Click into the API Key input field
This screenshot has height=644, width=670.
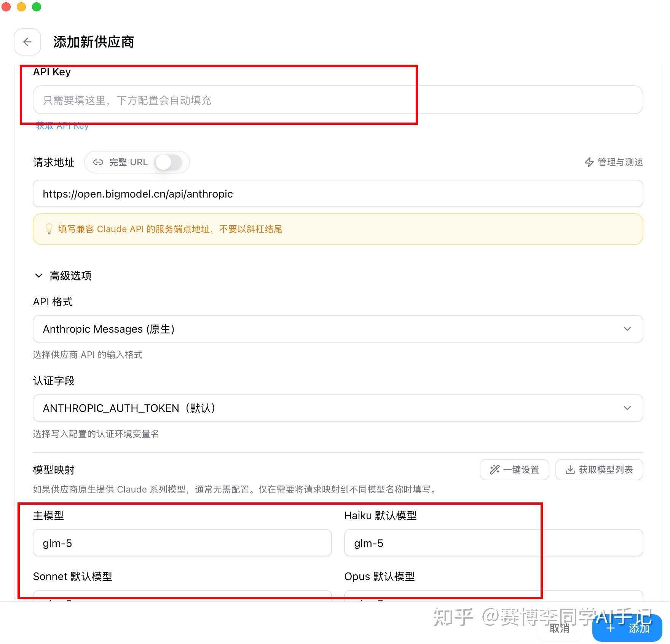pyautogui.click(x=338, y=100)
